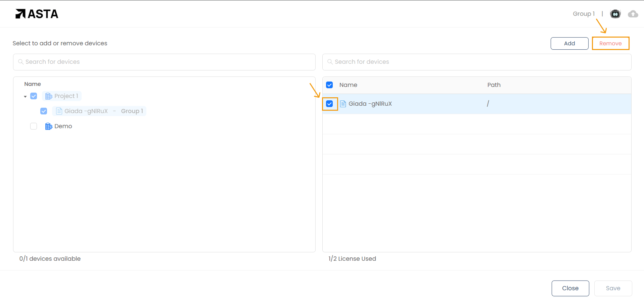Uncheck Giada -gNIRuX row checkbox in right table
The image size is (644, 306).
tap(329, 104)
